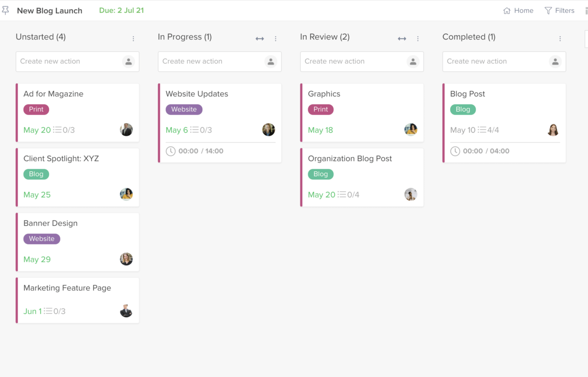Open the Filters panel
Screen dimensions: 588x377
560,10
